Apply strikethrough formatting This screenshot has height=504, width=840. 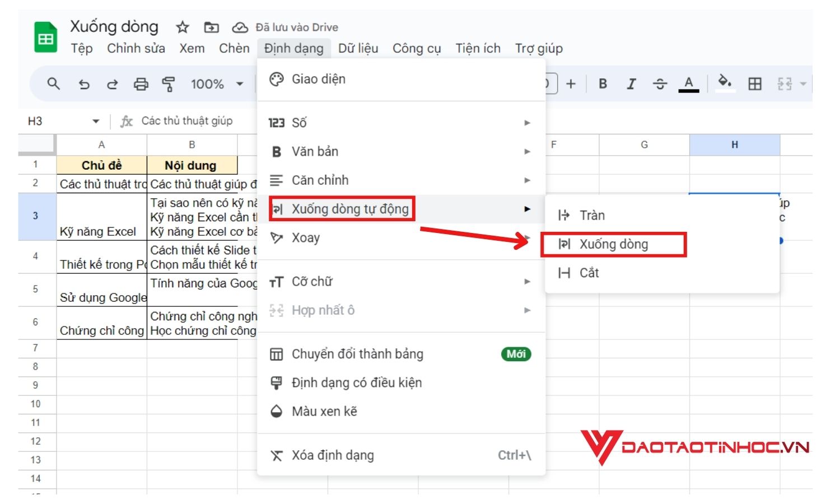(x=660, y=83)
